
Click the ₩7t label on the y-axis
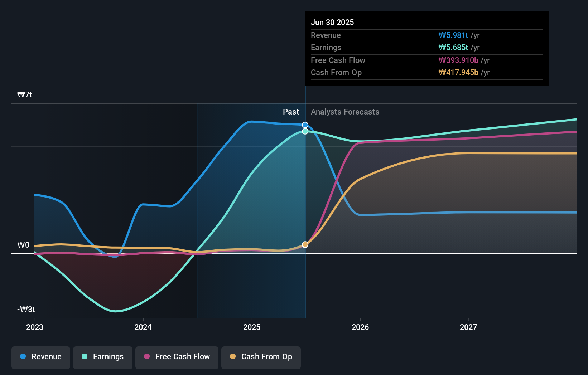pos(24,94)
